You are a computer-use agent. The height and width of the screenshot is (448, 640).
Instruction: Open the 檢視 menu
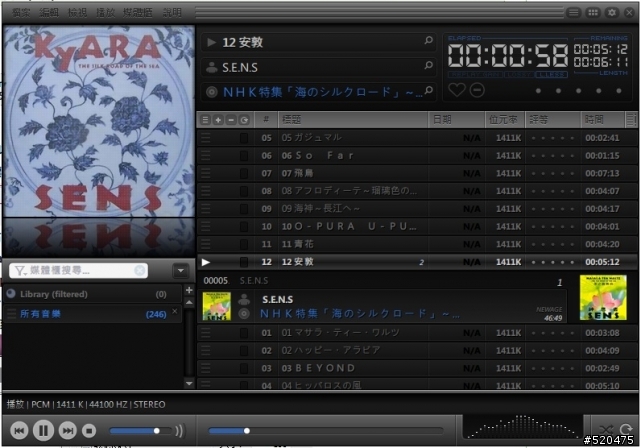(77, 13)
